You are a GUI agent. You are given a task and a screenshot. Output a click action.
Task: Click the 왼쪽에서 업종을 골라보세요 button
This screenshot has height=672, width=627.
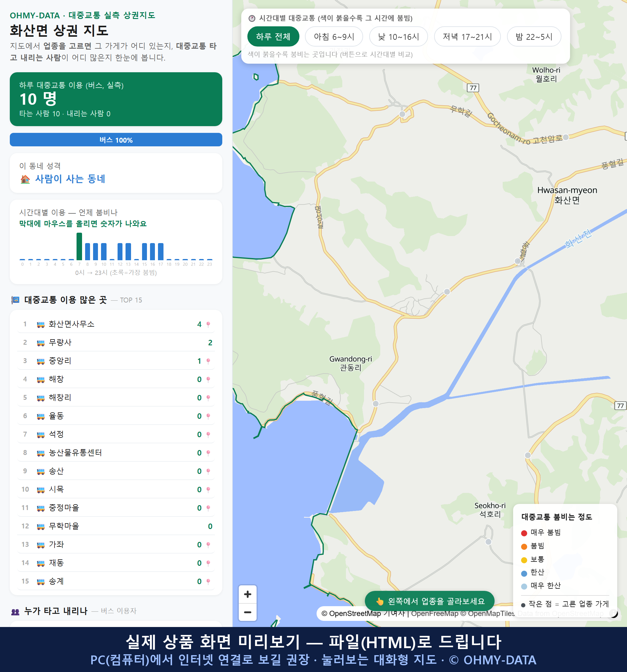[429, 601]
